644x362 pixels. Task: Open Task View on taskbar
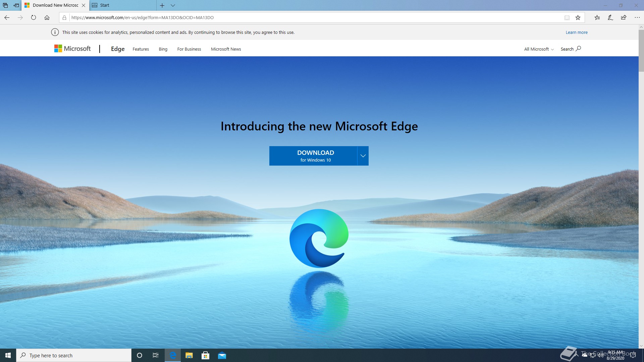[156, 355]
